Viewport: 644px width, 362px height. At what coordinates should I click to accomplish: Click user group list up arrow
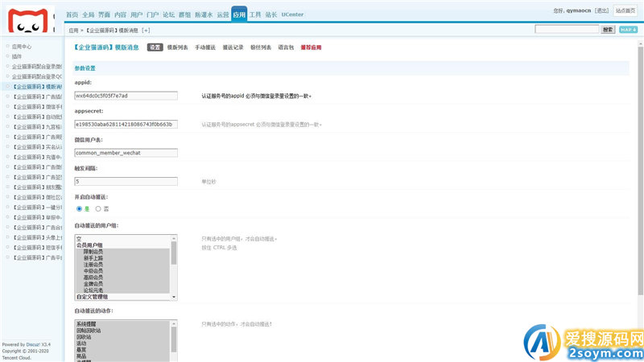point(174,238)
